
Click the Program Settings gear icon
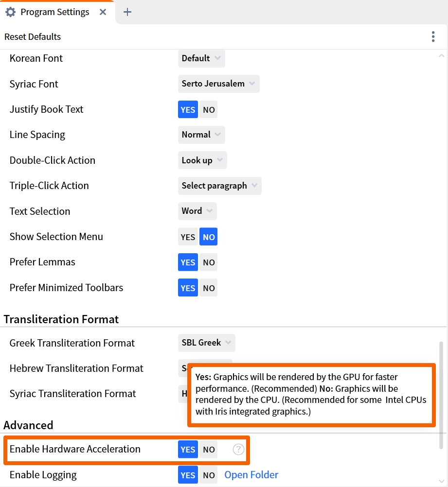(x=11, y=12)
